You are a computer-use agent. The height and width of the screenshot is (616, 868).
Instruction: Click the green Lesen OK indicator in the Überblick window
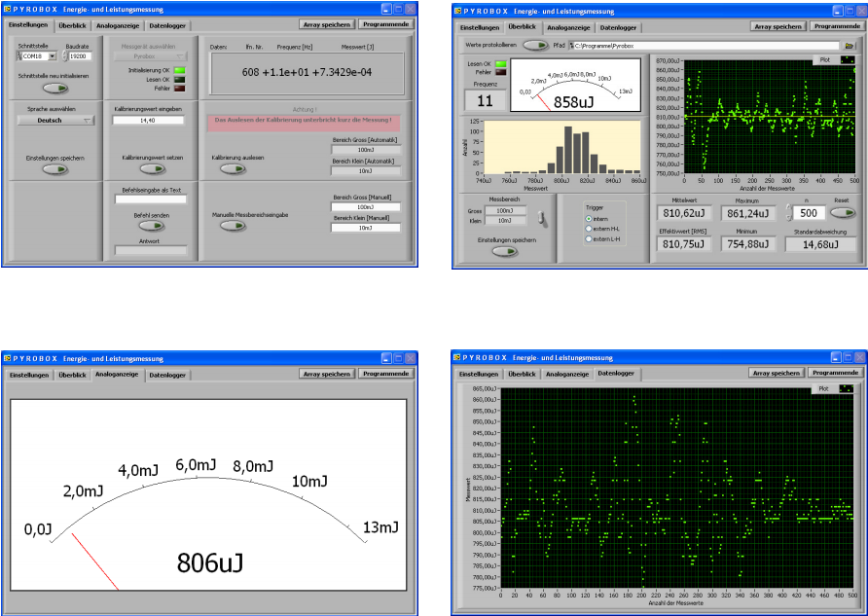point(500,64)
